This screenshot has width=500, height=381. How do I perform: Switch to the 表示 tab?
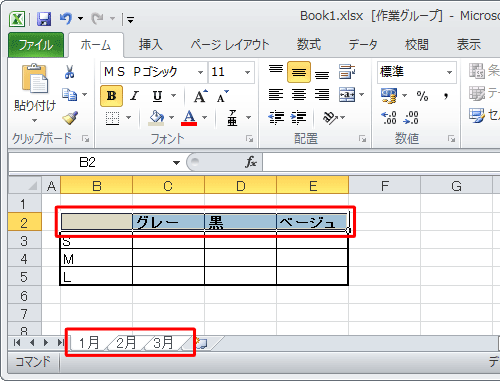469,45
